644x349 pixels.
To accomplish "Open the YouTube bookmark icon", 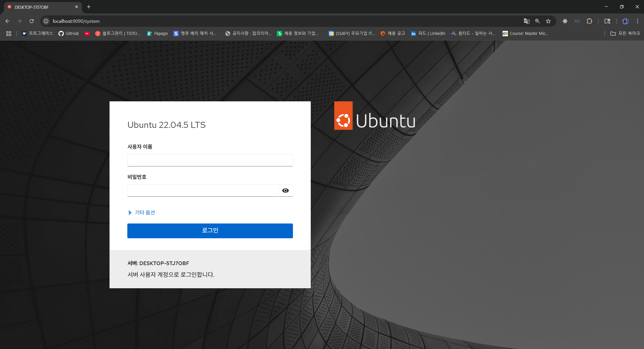I will (87, 34).
